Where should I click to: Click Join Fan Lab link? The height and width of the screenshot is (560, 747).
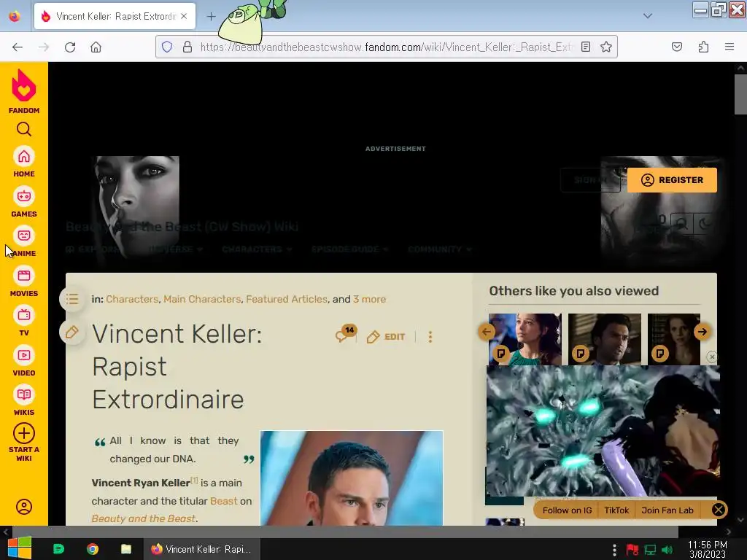[667, 510]
